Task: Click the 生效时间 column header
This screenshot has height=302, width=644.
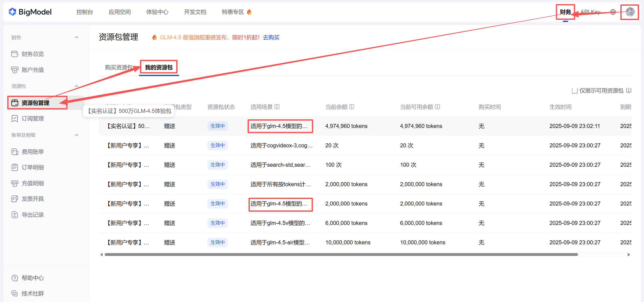Action: coord(560,107)
